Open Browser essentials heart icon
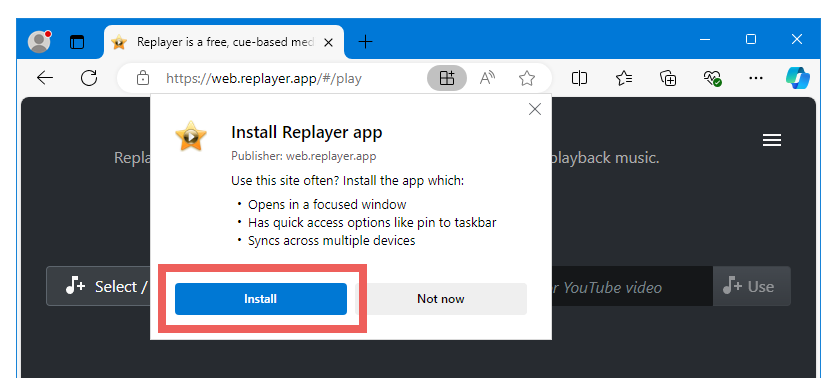 pyautogui.click(x=712, y=79)
